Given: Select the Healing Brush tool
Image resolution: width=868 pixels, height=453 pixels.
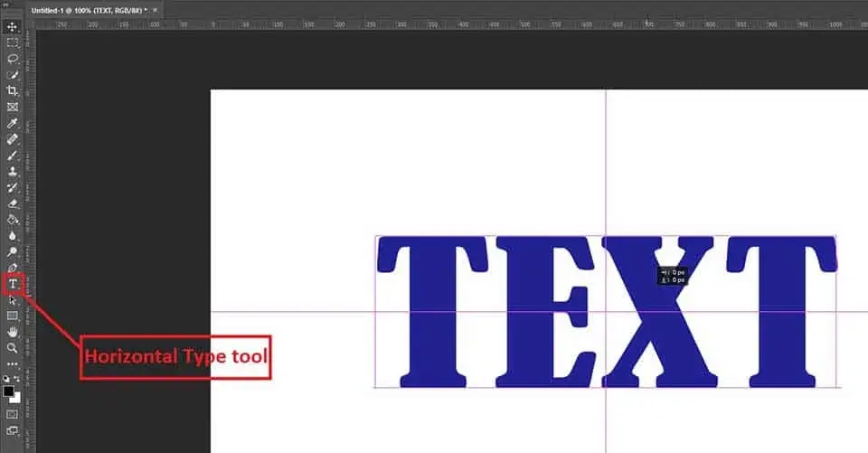Looking at the screenshot, I should click(x=12, y=139).
